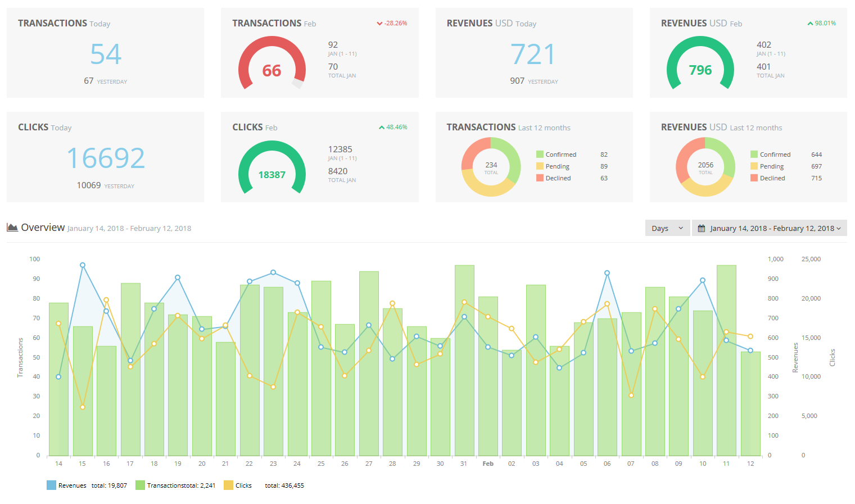
Task: Click the calendar icon in date range picker
Action: (701, 228)
